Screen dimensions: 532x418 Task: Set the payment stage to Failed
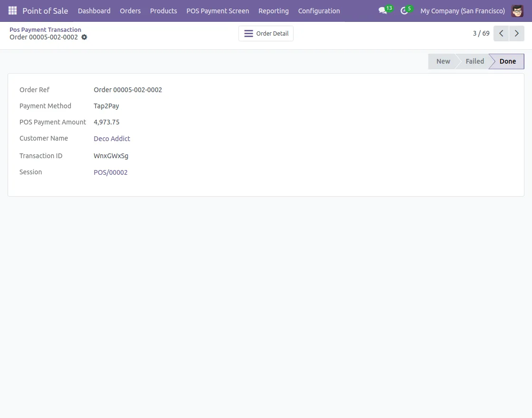click(x=474, y=61)
